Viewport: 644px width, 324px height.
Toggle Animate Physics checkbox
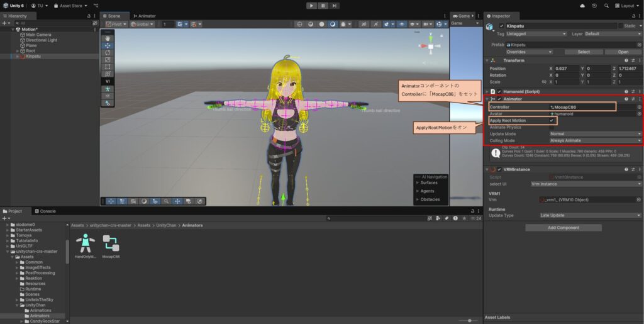coord(552,127)
